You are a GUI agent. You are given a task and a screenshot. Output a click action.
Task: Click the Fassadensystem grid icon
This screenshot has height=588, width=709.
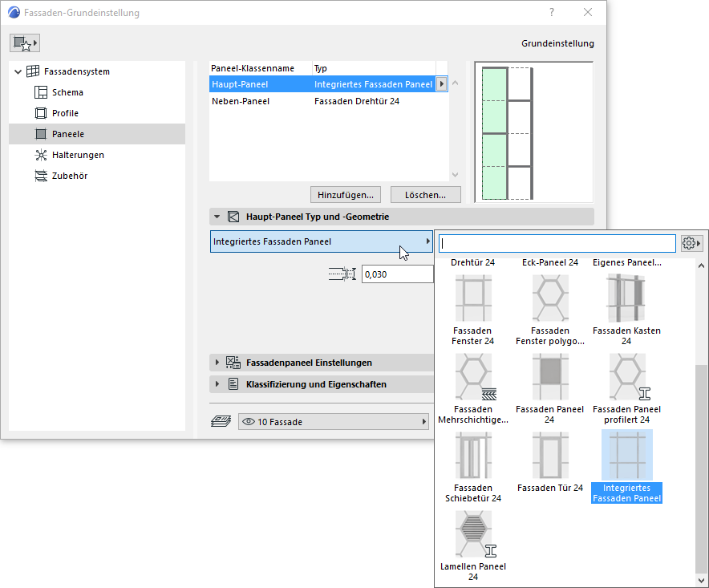coord(33,71)
